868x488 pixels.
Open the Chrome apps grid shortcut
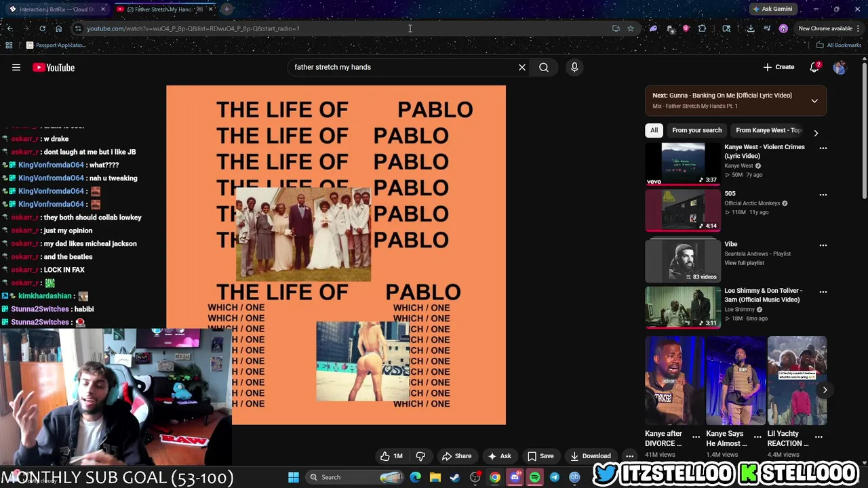pyautogui.click(x=9, y=45)
